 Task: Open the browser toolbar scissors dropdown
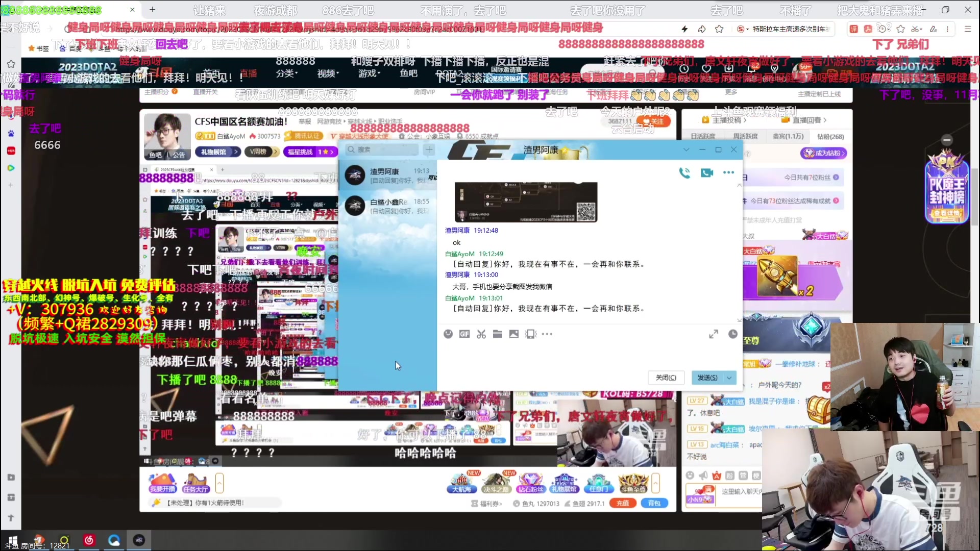[x=917, y=29]
